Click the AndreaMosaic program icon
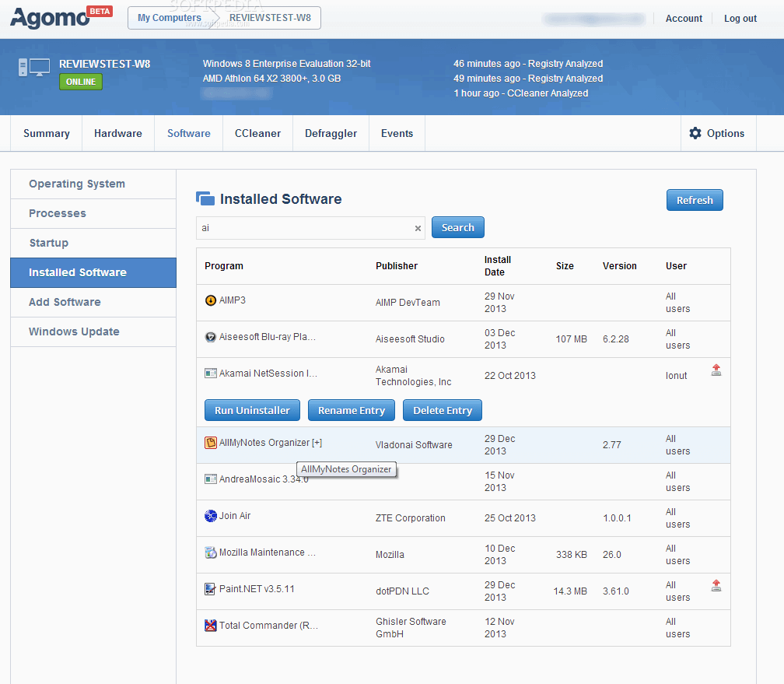784x684 pixels. tap(211, 479)
